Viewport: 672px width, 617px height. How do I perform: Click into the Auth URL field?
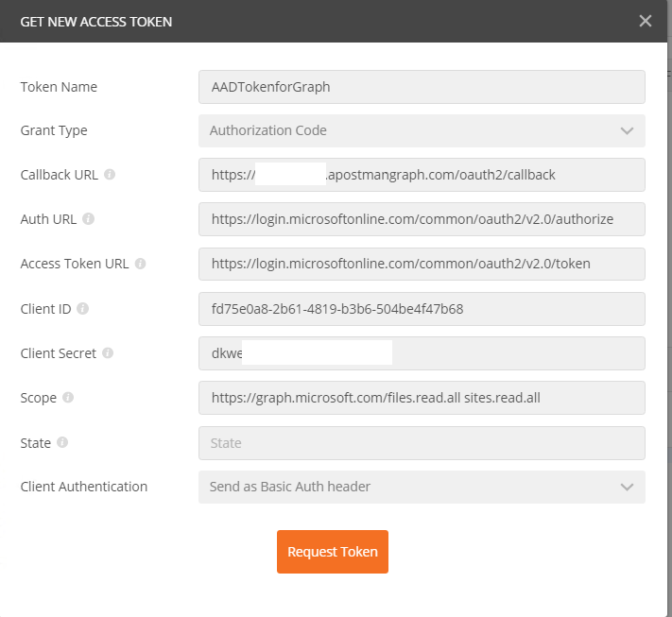click(422, 219)
